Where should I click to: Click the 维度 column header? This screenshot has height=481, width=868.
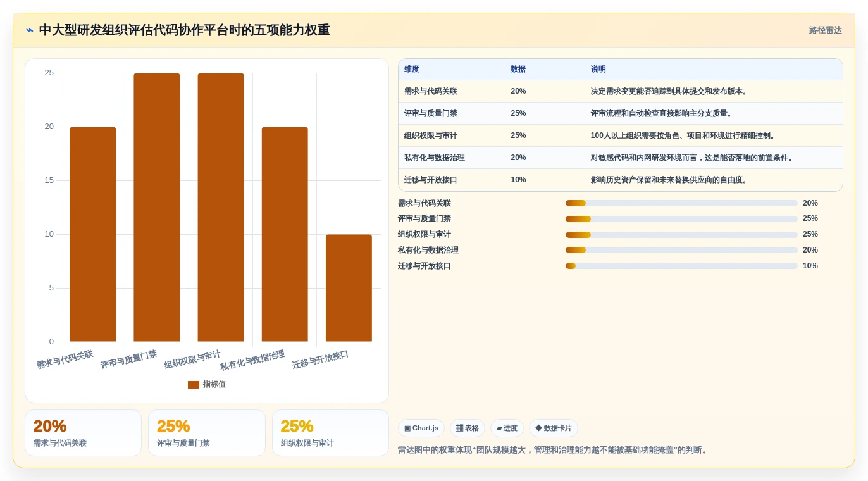point(412,70)
